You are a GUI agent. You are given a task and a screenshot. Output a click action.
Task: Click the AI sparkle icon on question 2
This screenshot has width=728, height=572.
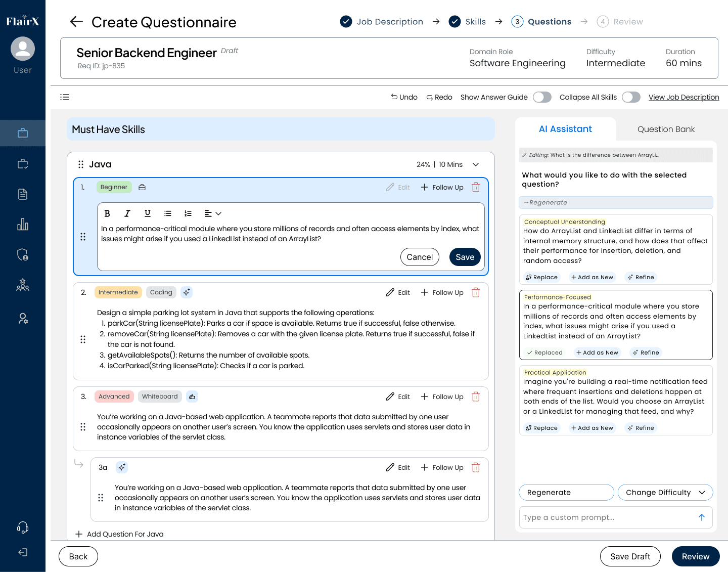pos(187,292)
